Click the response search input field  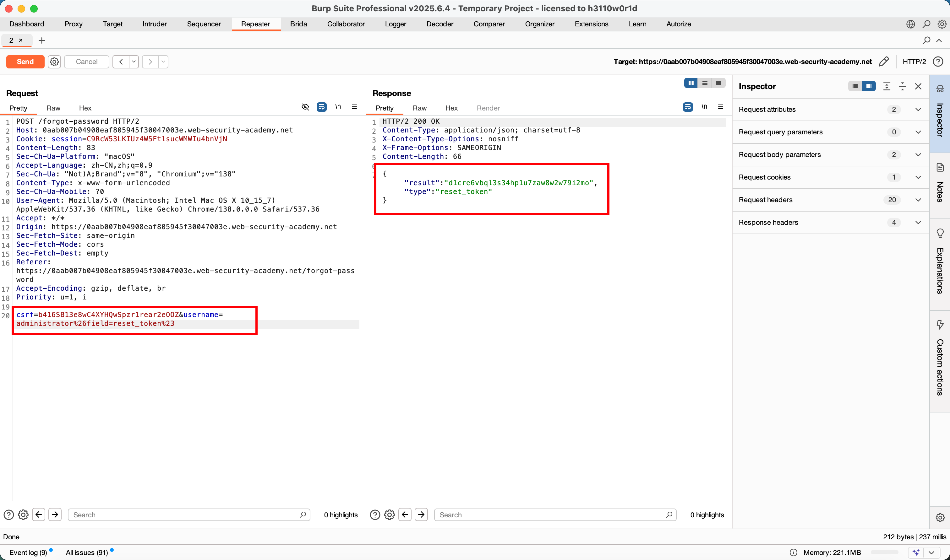click(x=555, y=515)
